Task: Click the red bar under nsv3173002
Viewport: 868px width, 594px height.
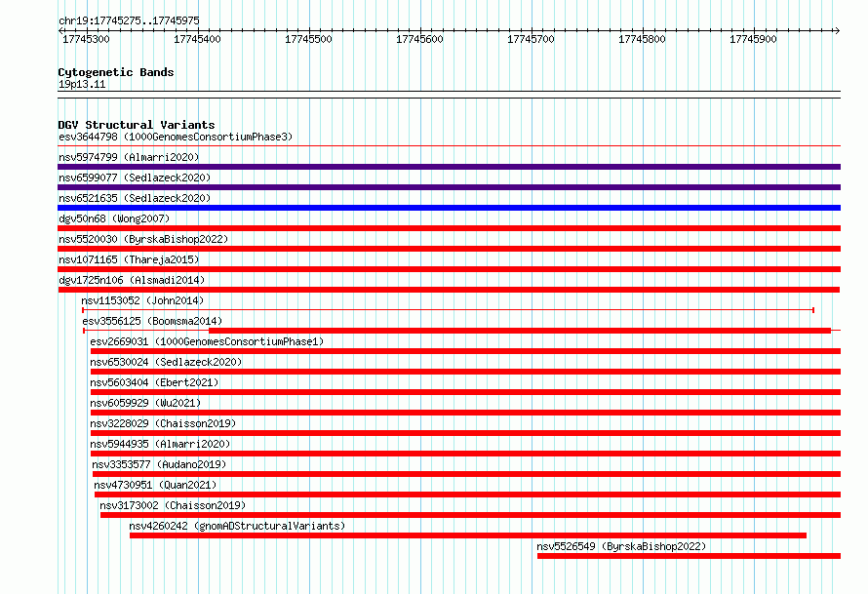Action: (470, 515)
